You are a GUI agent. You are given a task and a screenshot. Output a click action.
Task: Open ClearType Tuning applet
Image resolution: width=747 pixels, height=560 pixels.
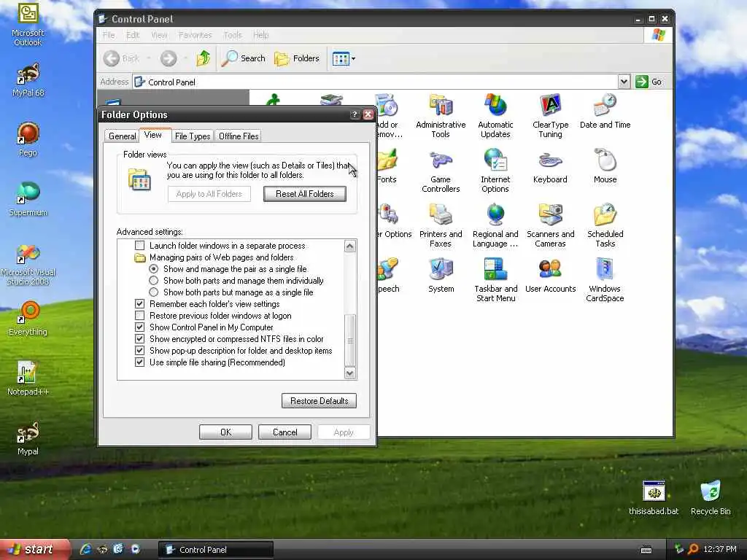tap(550, 116)
